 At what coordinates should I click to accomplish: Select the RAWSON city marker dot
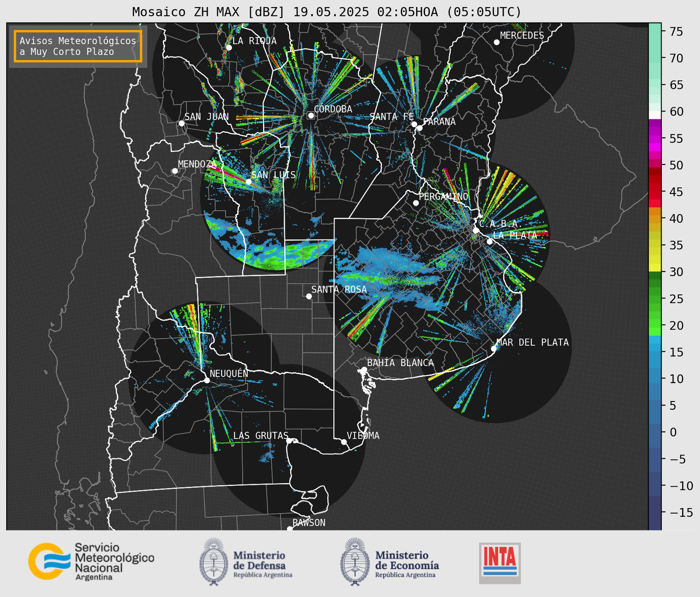pos(290,529)
